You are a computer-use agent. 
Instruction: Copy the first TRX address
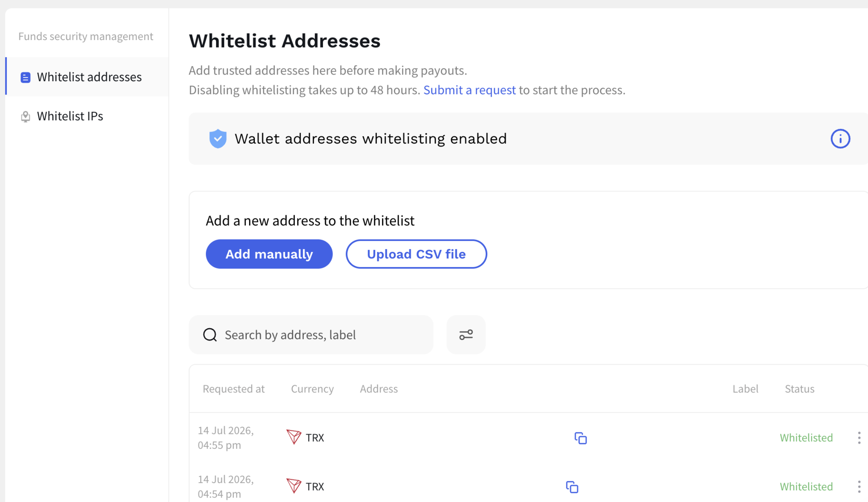(581, 438)
